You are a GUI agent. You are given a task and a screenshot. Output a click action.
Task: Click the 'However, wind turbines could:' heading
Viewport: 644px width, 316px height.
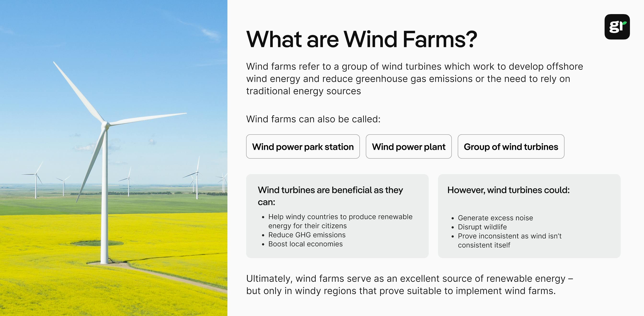pos(508,190)
